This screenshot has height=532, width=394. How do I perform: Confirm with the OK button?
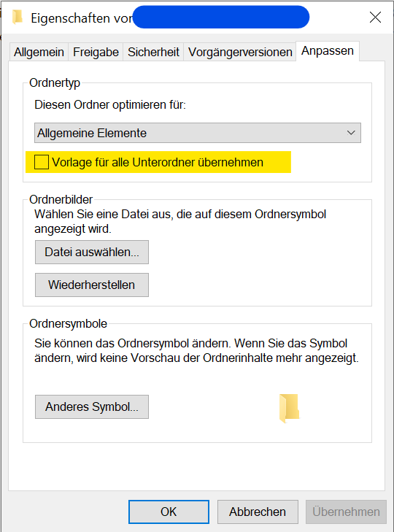pos(169,512)
